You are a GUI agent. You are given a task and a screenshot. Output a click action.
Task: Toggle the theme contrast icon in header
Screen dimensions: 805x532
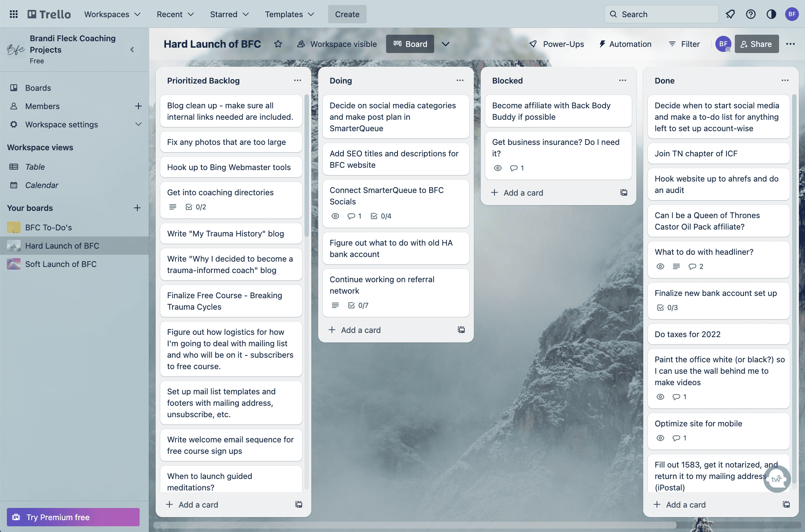click(x=771, y=14)
